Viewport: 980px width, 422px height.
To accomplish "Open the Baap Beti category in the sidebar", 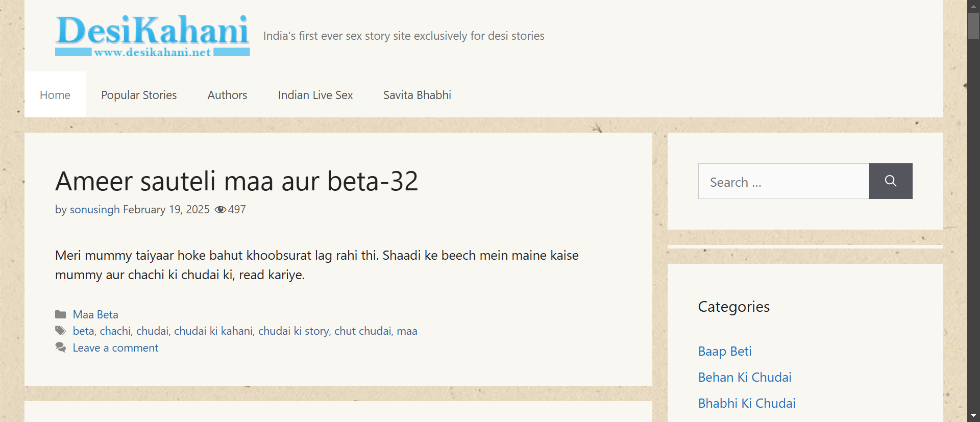I will [724, 352].
